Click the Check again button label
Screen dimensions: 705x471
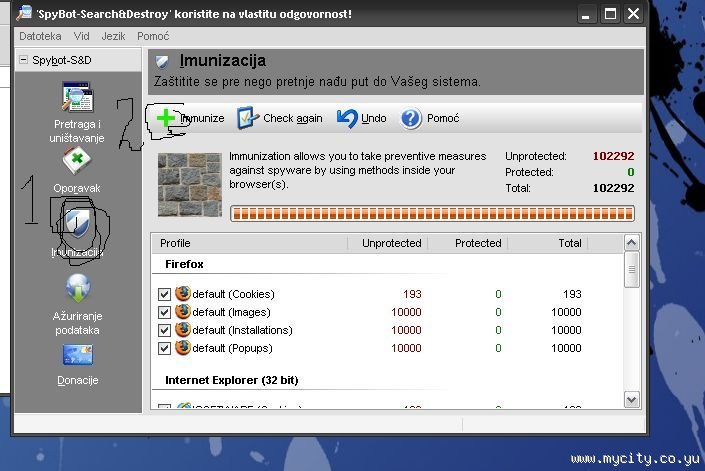click(293, 118)
